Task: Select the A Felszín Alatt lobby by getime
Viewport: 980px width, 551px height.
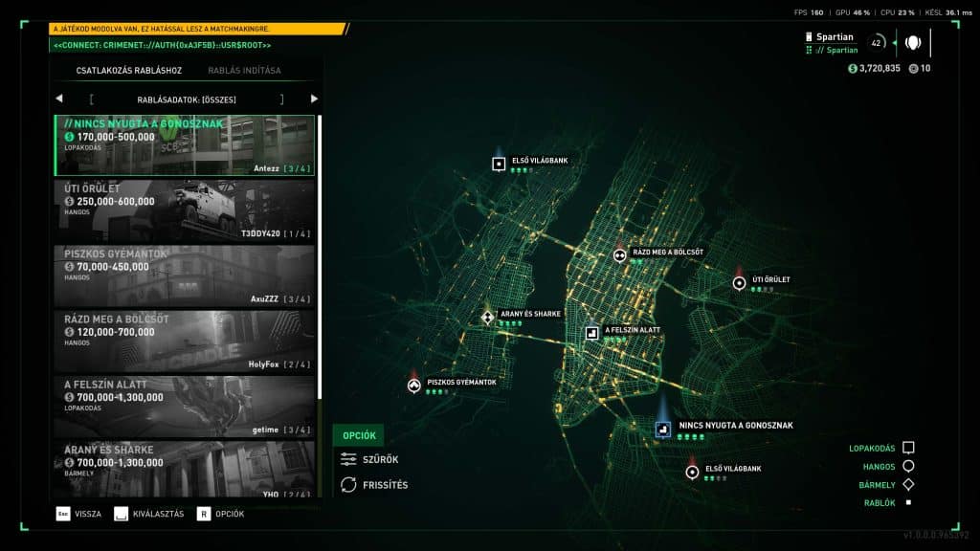Action: (185, 406)
